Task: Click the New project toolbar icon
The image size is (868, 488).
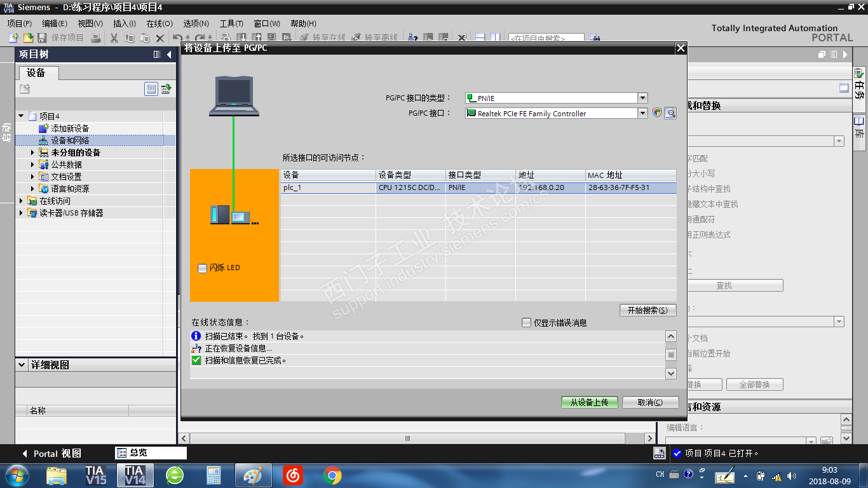Action: pyautogui.click(x=13, y=38)
